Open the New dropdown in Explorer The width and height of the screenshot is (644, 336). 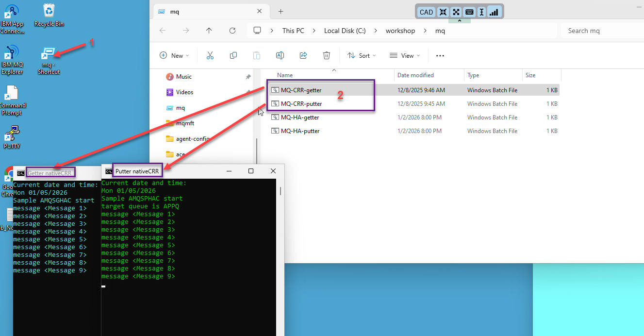point(175,56)
